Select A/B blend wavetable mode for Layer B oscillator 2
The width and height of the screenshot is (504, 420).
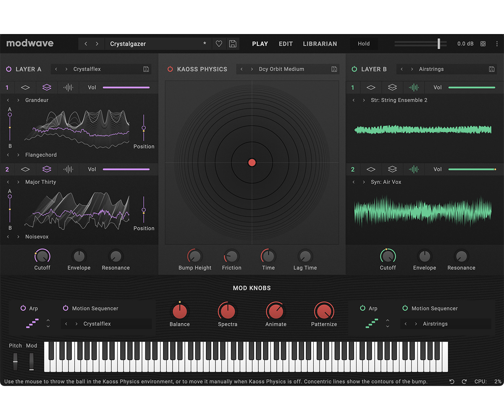pyautogui.click(x=392, y=169)
